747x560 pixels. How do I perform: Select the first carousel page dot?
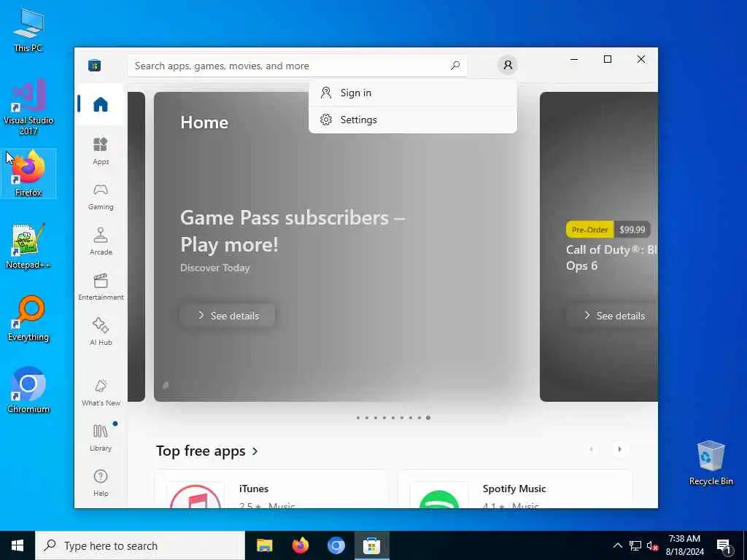click(357, 418)
